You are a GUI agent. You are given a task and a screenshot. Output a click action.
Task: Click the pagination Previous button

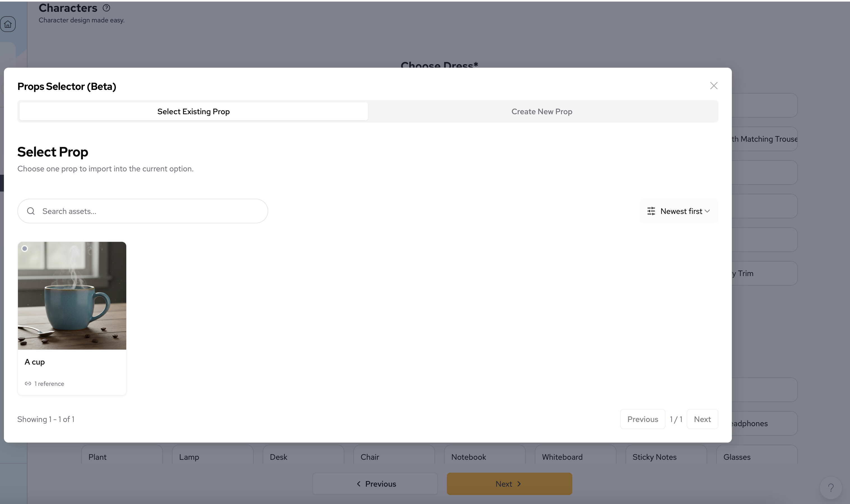[x=642, y=419]
